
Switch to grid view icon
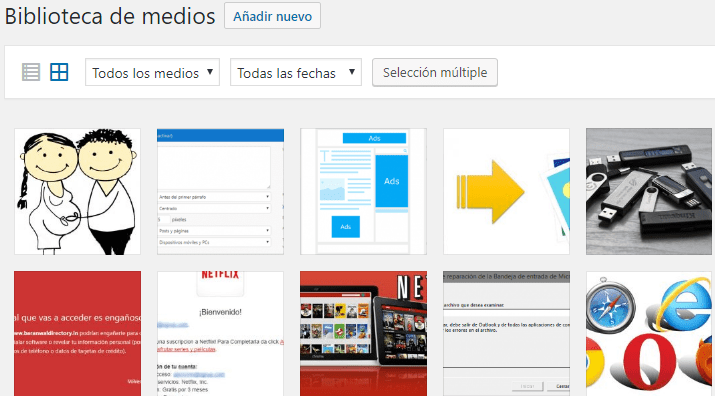[59, 72]
